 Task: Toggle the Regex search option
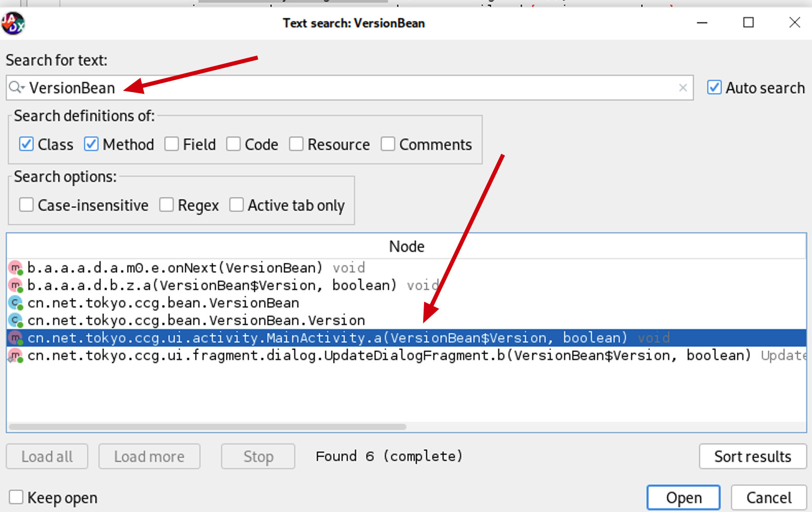pos(166,205)
